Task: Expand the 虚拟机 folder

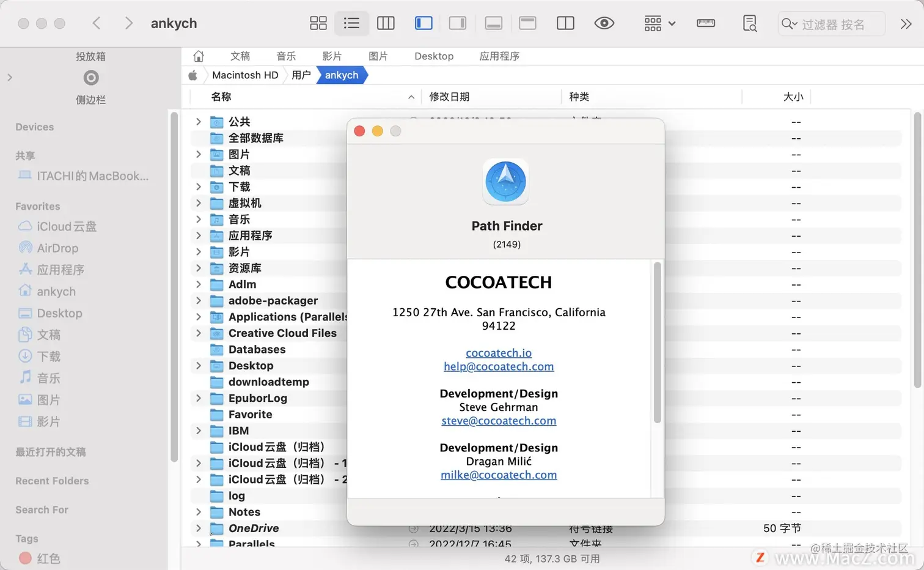Action: [x=198, y=203]
